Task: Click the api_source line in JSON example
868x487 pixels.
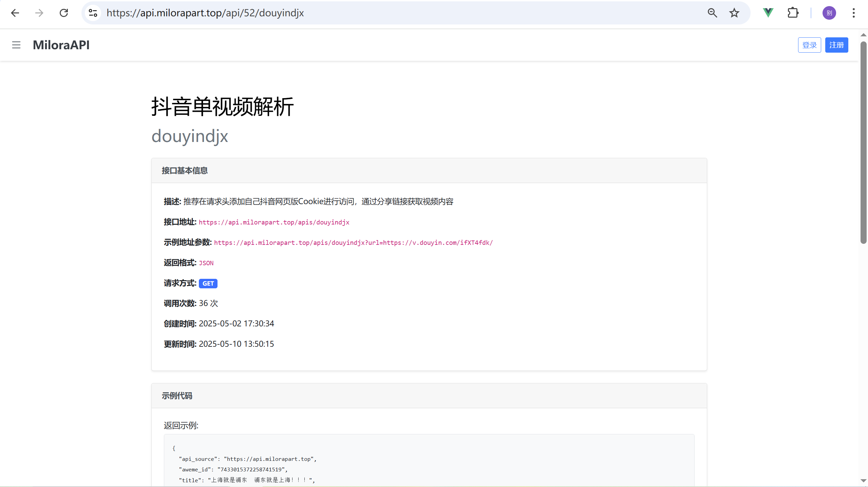Action: [x=248, y=459]
